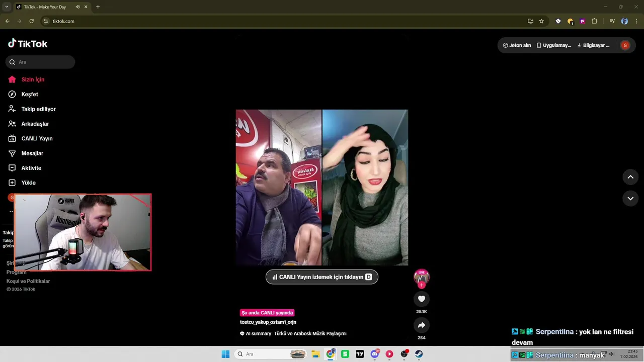Reload the page
The height and width of the screenshot is (362, 644).
(31, 21)
